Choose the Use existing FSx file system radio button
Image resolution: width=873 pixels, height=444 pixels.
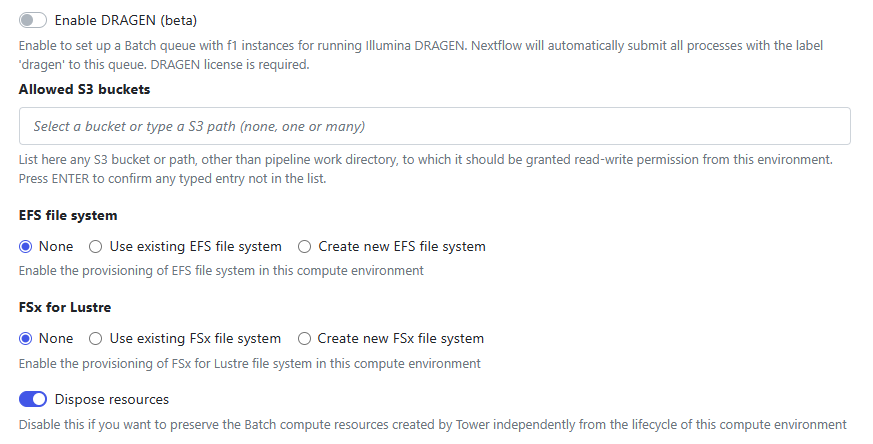(x=96, y=339)
